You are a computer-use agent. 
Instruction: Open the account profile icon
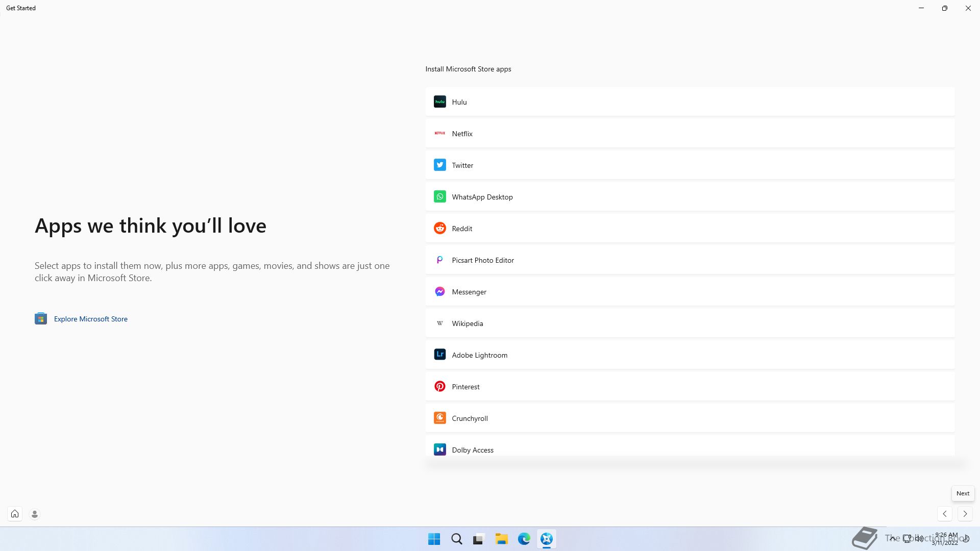click(35, 514)
